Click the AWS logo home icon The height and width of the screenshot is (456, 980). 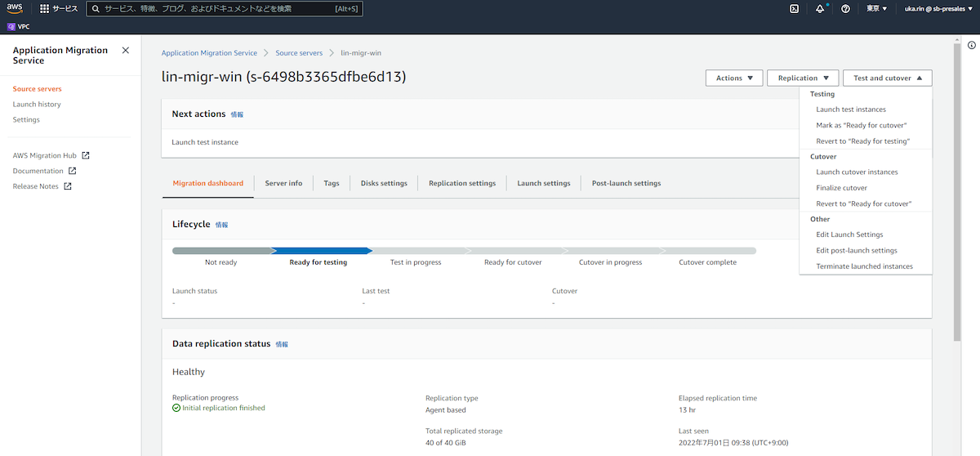pos(16,8)
